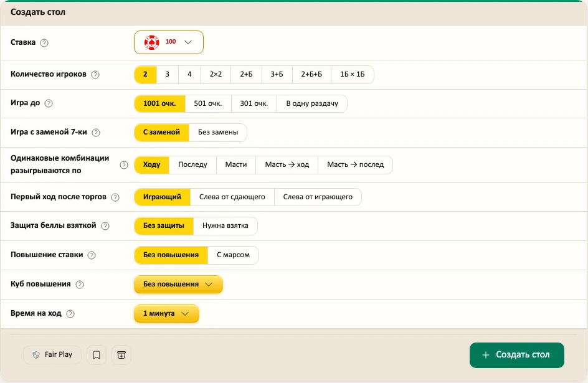Select the 1001 очк. game limit
588x383 pixels.
(x=159, y=103)
